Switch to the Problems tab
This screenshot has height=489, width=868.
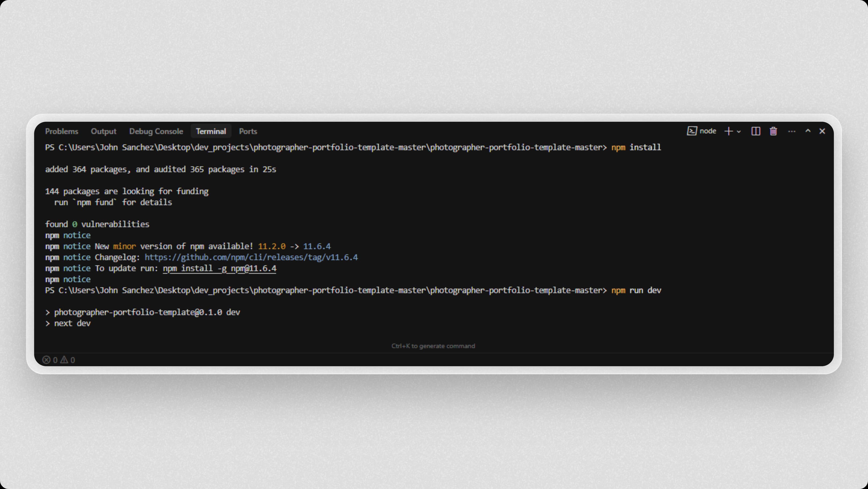pyautogui.click(x=62, y=131)
